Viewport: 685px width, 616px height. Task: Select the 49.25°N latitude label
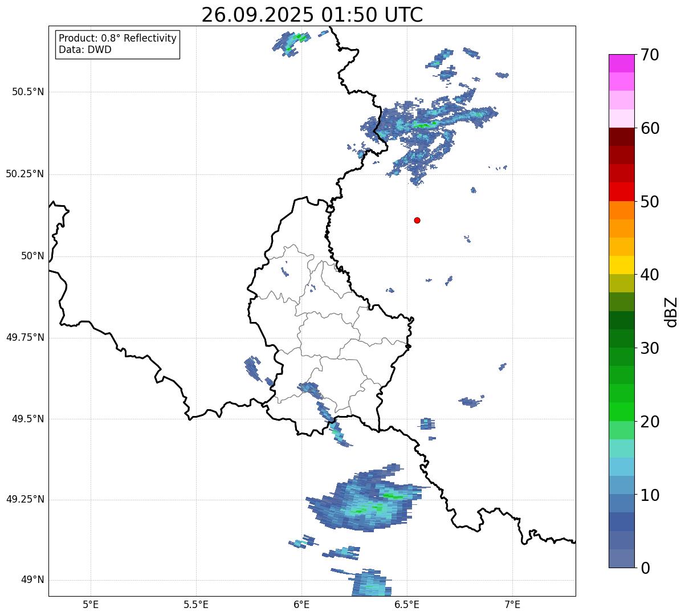point(25,499)
